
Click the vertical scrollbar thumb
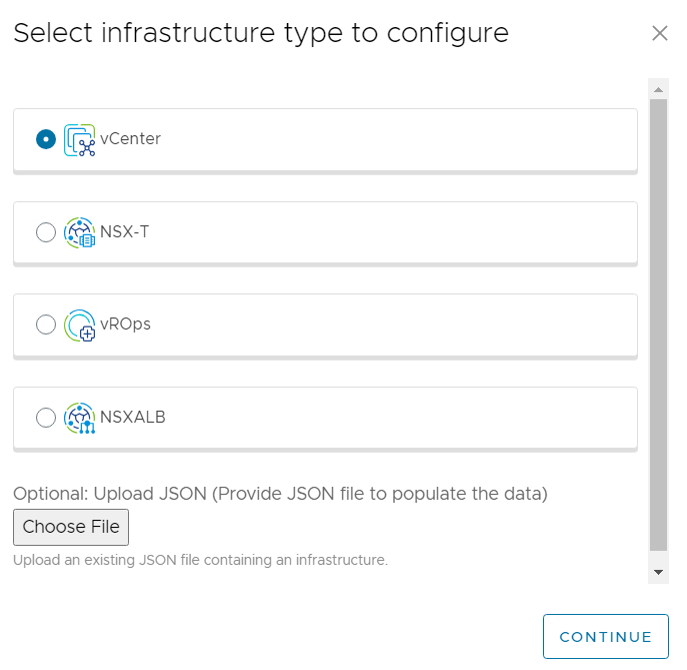pyautogui.click(x=658, y=325)
